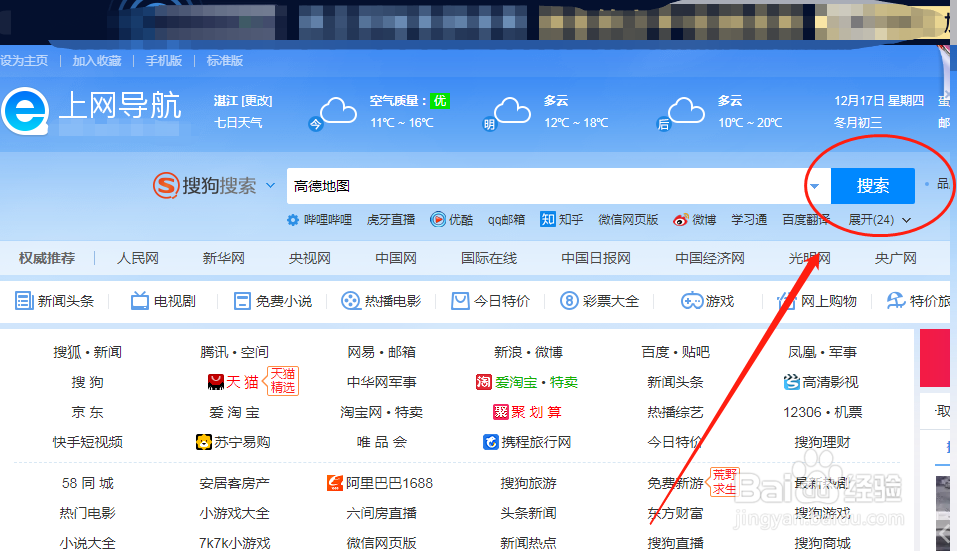This screenshot has height=551, width=957.
Task: Switch to 标准版 version
Action: click(225, 60)
